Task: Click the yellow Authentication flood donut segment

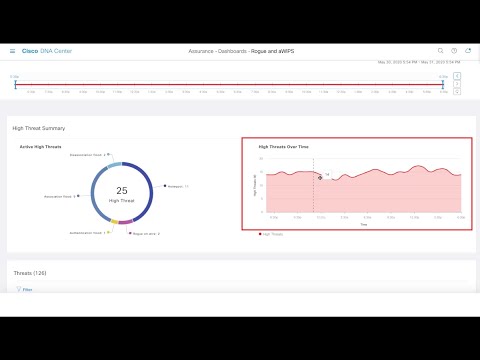Action: pyautogui.click(x=114, y=221)
